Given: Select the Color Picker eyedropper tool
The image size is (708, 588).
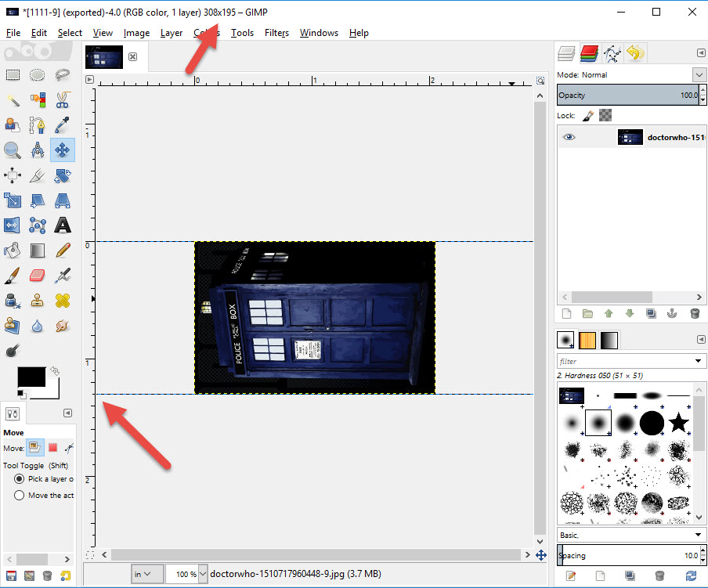Looking at the screenshot, I should (x=63, y=125).
